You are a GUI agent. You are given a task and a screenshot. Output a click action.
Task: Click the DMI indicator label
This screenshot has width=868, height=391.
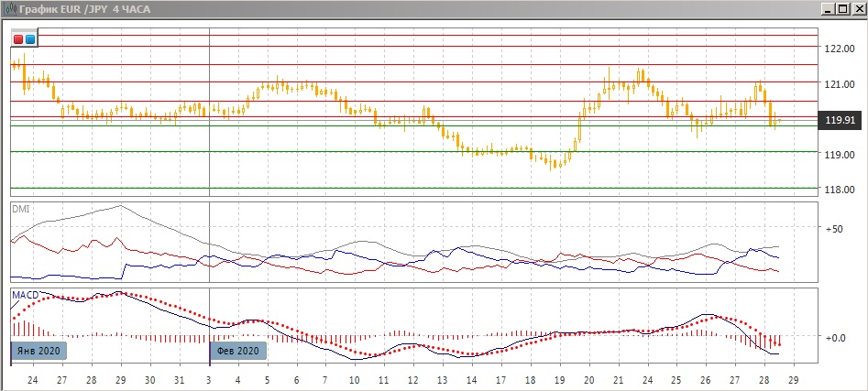pyautogui.click(x=20, y=209)
